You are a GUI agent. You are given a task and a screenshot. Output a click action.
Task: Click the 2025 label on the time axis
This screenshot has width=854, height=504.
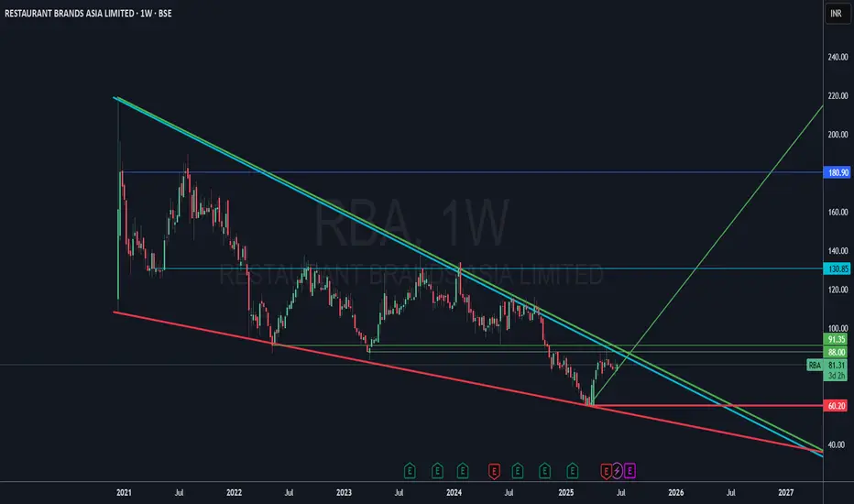tap(566, 493)
